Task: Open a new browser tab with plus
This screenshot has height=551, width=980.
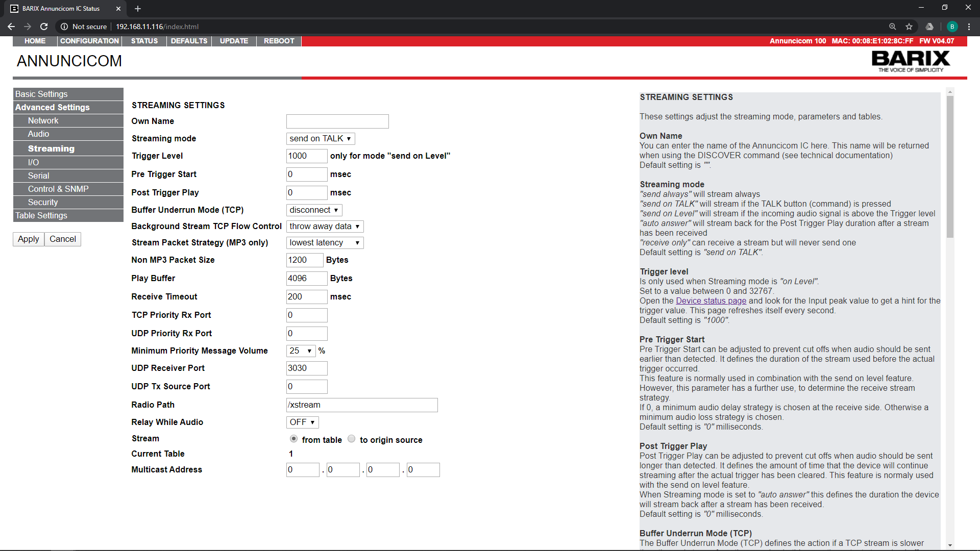Action: [x=138, y=9]
